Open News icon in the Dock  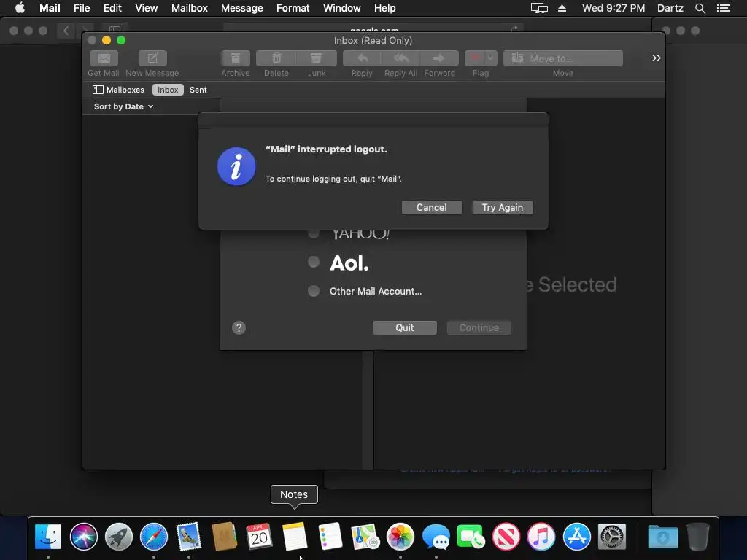(x=506, y=536)
